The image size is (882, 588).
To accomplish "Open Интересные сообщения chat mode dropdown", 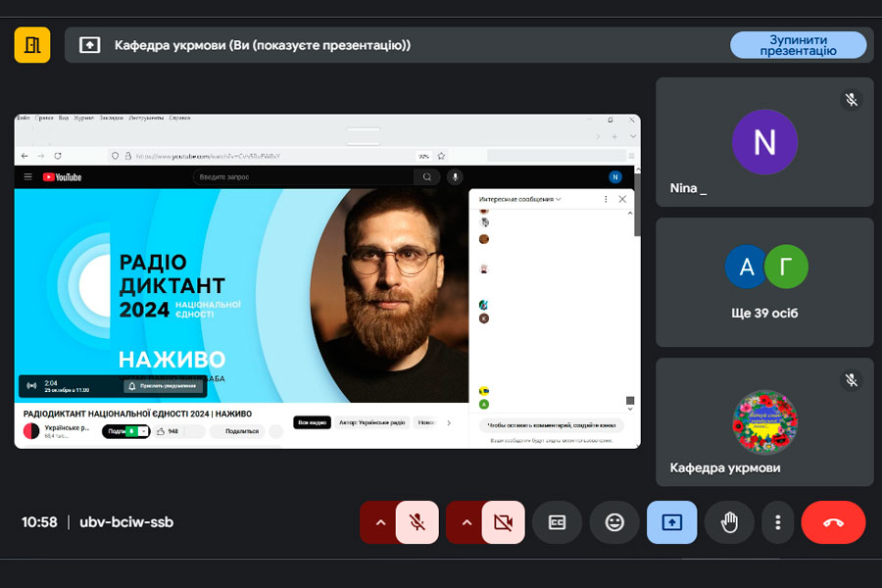I will (519, 199).
